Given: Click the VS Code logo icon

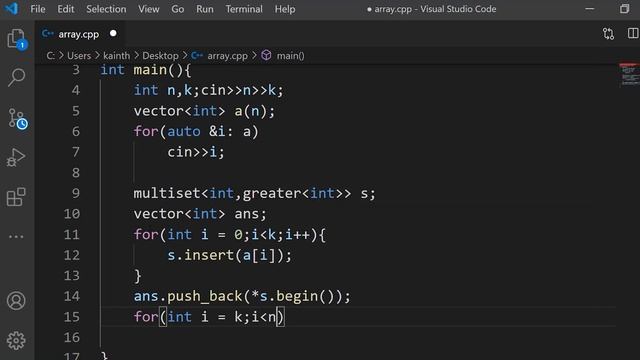Looking at the screenshot, I should [x=12, y=9].
